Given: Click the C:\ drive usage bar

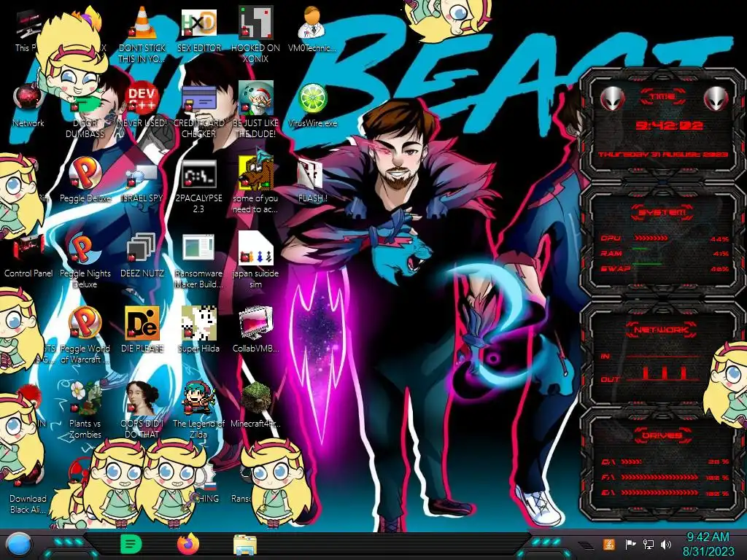Looking at the screenshot, I should pyautogui.click(x=631, y=462).
